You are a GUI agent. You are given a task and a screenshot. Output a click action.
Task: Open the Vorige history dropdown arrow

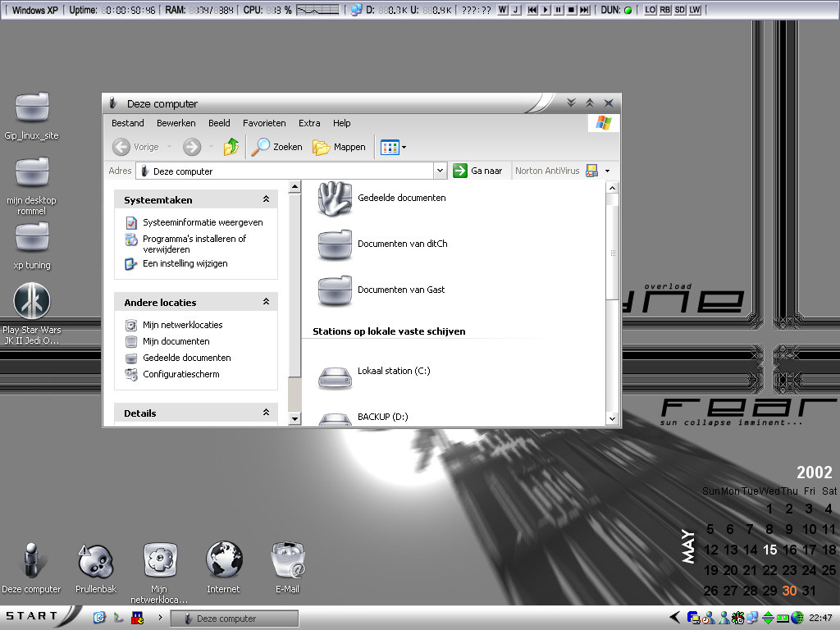169,147
